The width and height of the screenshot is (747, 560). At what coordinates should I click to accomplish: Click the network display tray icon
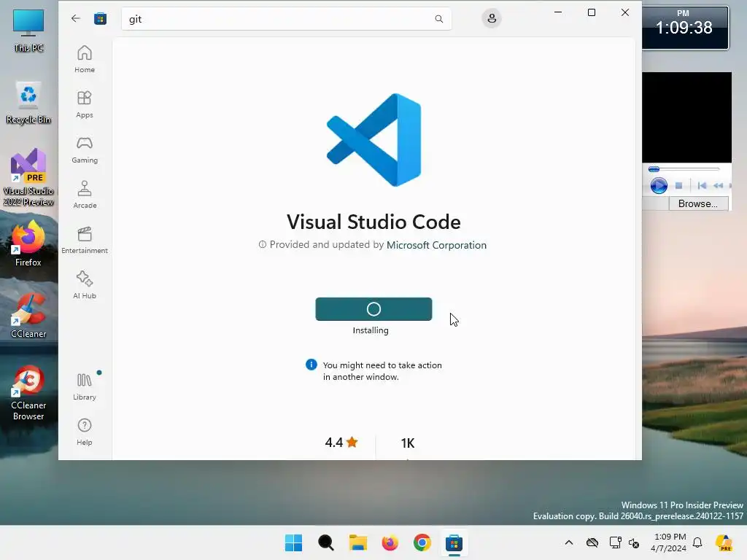coord(616,542)
